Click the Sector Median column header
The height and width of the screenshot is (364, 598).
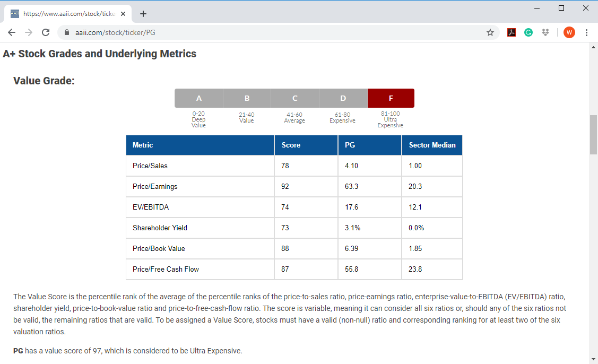click(x=432, y=145)
